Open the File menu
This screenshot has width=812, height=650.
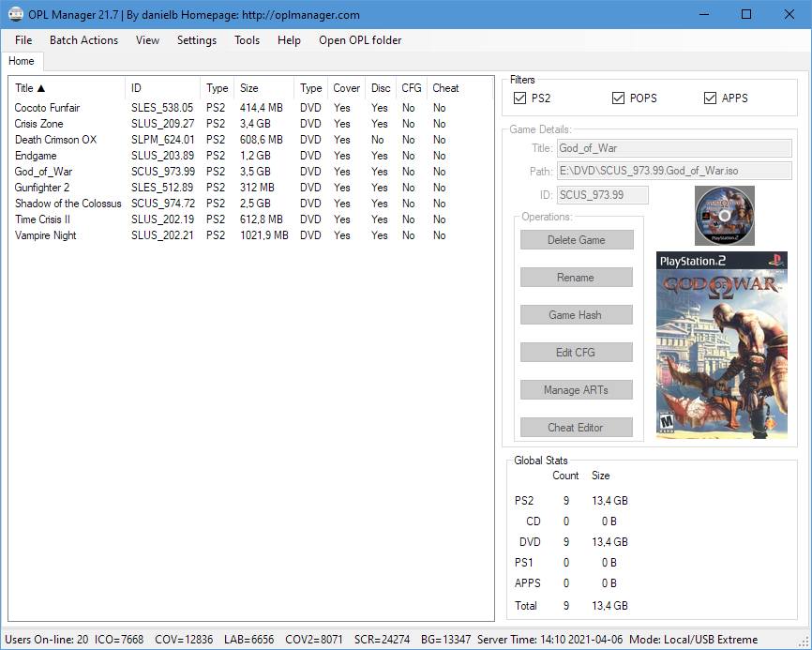(x=23, y=40)
